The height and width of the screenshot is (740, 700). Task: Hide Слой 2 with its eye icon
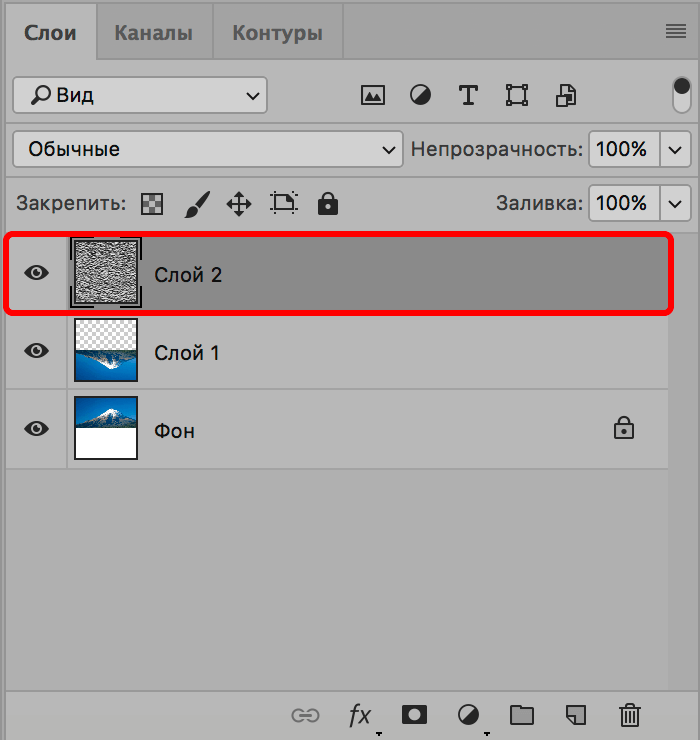37,273
